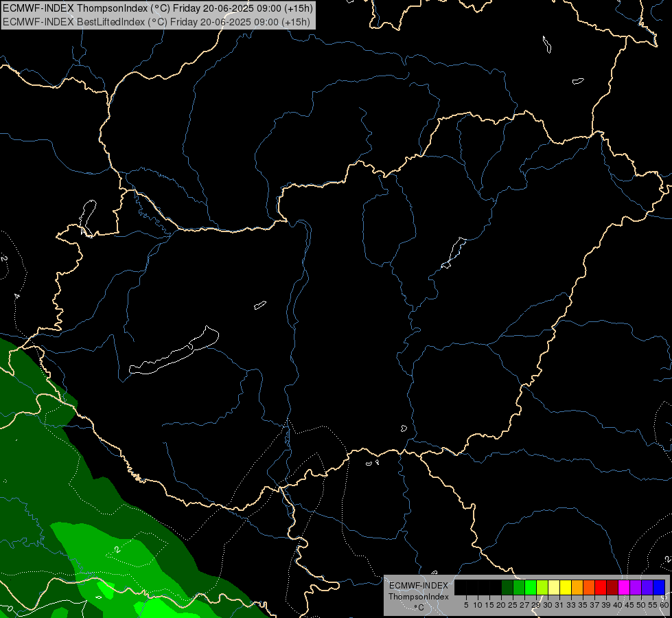Click the yellow-green 29–30 legend swatch

coord(542,587)
